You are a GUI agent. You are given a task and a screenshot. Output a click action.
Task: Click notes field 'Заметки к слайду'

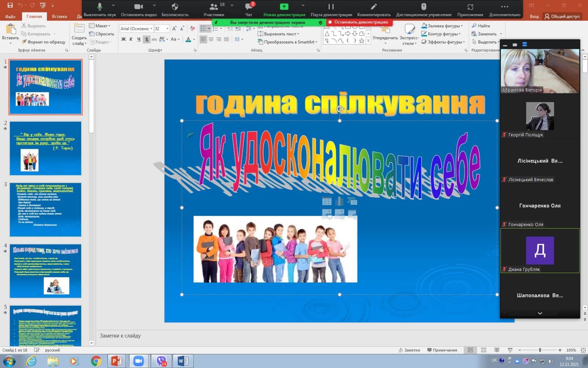point(121,336)
